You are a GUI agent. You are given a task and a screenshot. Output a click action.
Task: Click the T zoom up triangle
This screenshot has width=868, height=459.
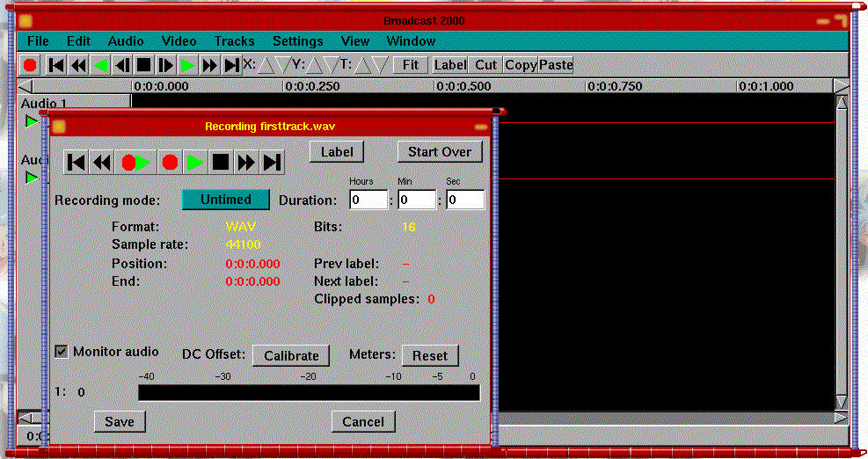tap(361, 65)
